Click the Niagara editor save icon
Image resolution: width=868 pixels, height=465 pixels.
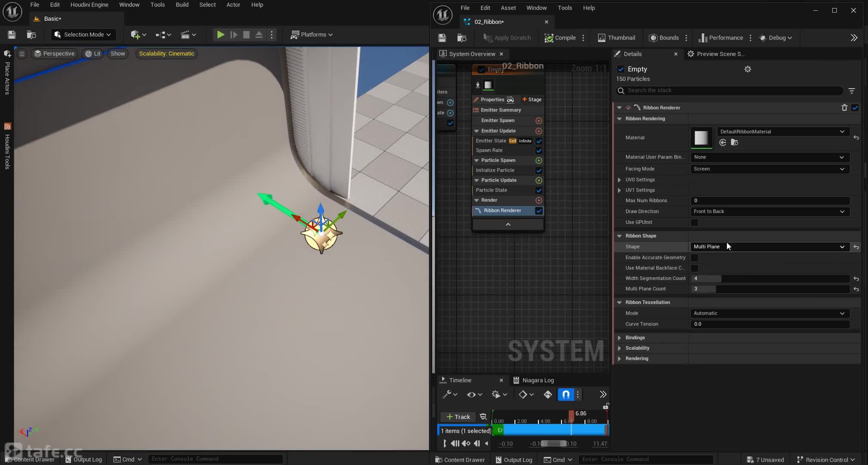(442, 38)
